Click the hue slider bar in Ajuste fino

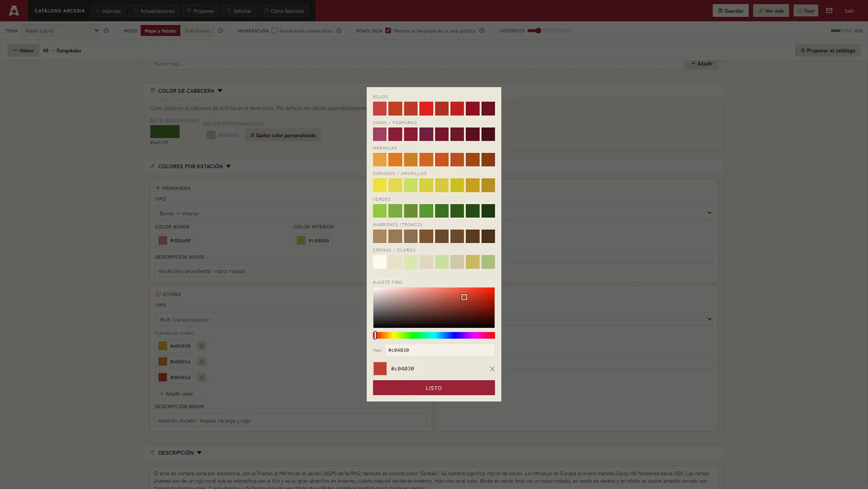(x=434, y=335)
